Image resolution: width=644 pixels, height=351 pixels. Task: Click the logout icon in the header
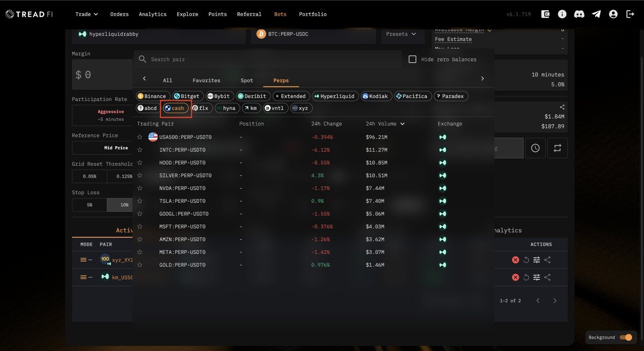pos(630,14)
